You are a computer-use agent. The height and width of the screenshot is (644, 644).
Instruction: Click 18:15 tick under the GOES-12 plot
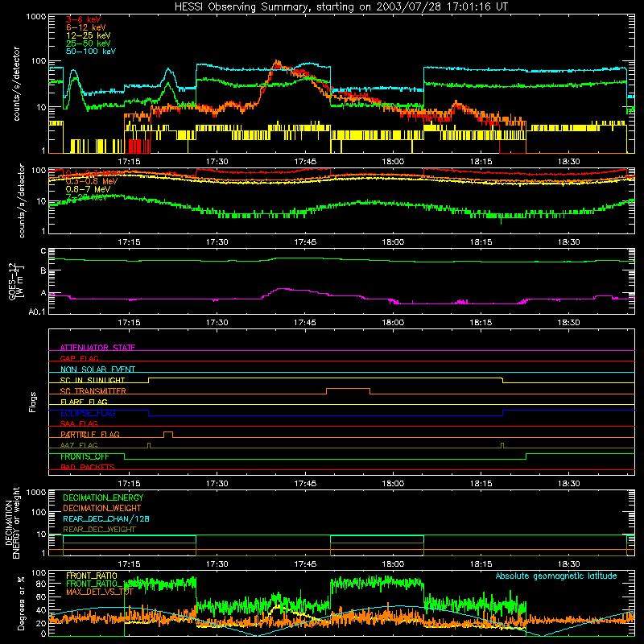tap(481, 323)
